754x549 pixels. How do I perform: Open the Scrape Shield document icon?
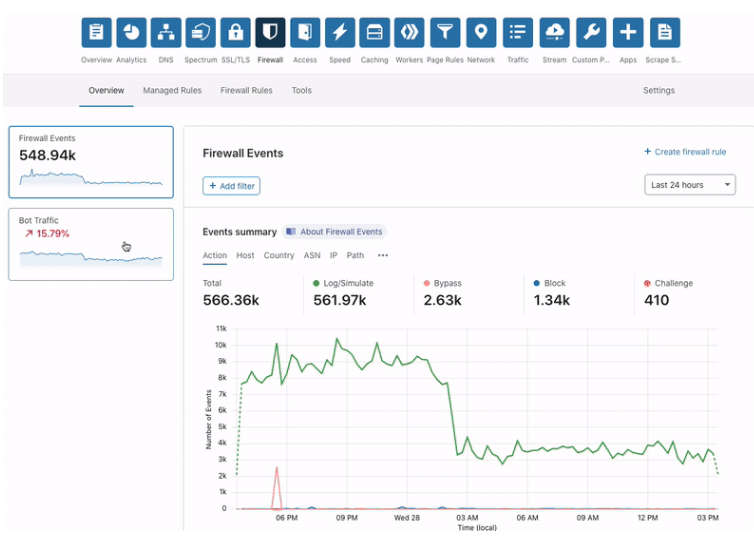point(665,32)
